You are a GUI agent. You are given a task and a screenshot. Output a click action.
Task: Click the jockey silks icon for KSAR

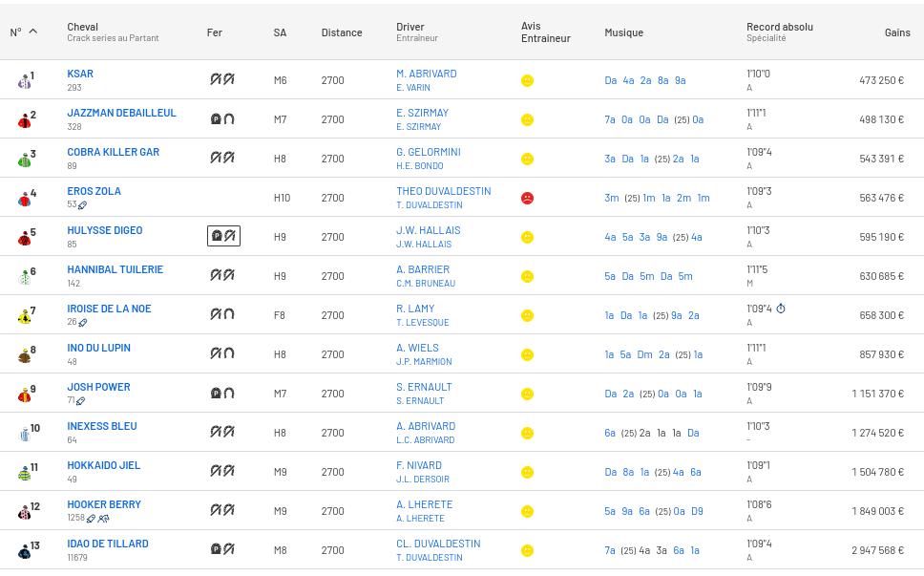point(25,81)
